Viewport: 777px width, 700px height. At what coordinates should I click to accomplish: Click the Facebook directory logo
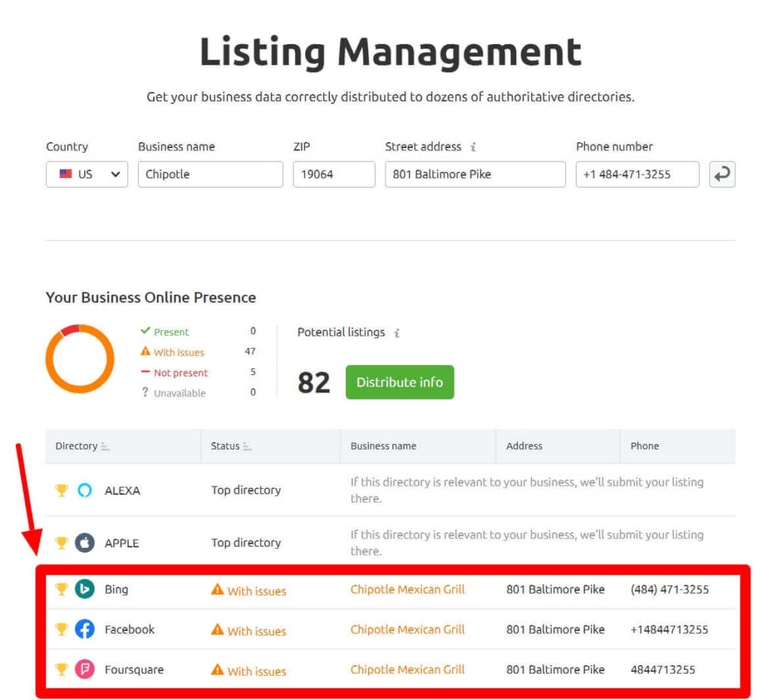click(85, 629)
